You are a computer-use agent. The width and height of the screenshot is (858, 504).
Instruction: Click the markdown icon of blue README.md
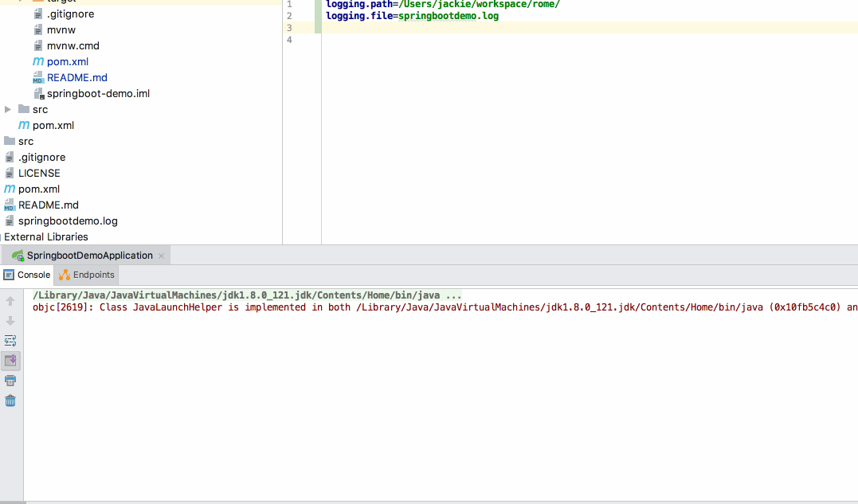(37, 77)
